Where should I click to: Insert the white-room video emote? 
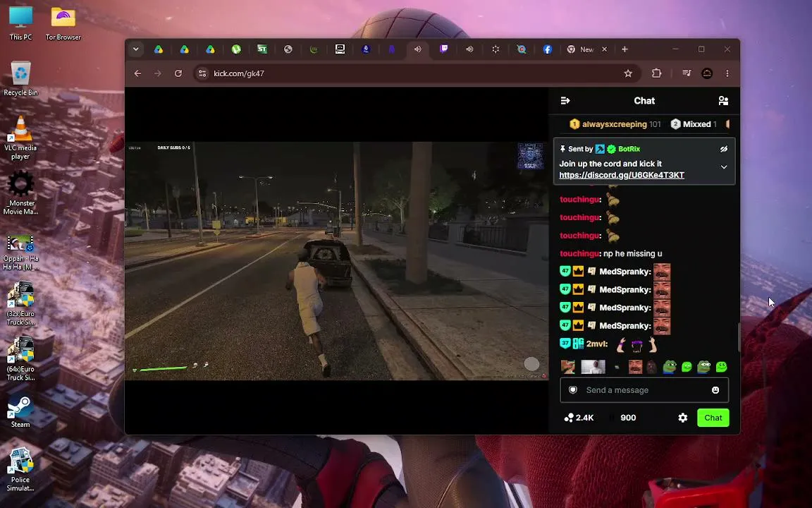(593, 367)
